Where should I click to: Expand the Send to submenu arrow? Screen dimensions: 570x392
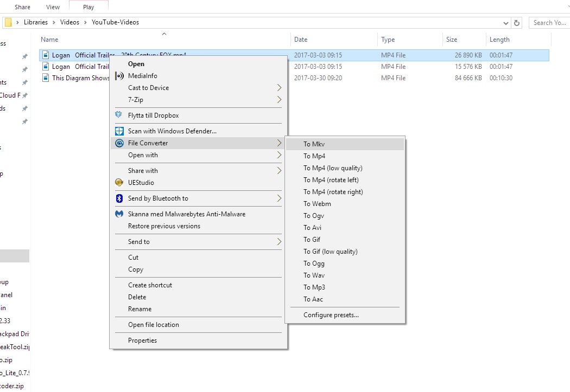click(279, 242)
